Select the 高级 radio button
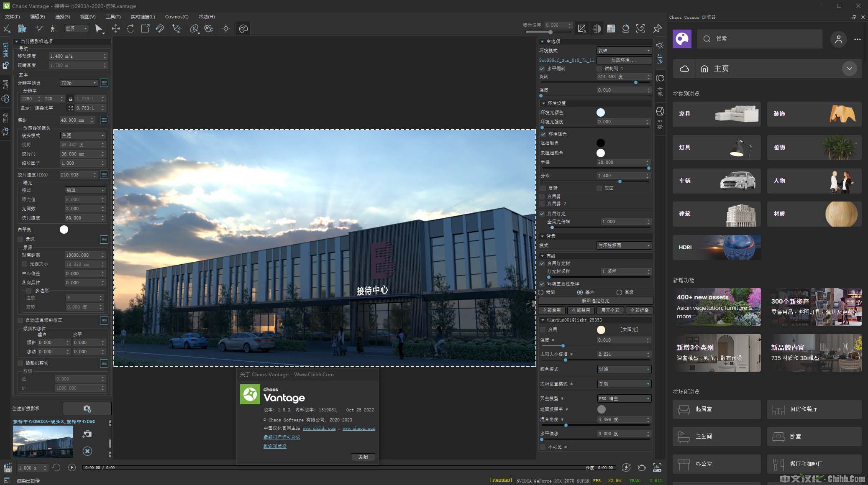Image resolution: width=868 pixels, height=485 pixels. click(619, 292)
